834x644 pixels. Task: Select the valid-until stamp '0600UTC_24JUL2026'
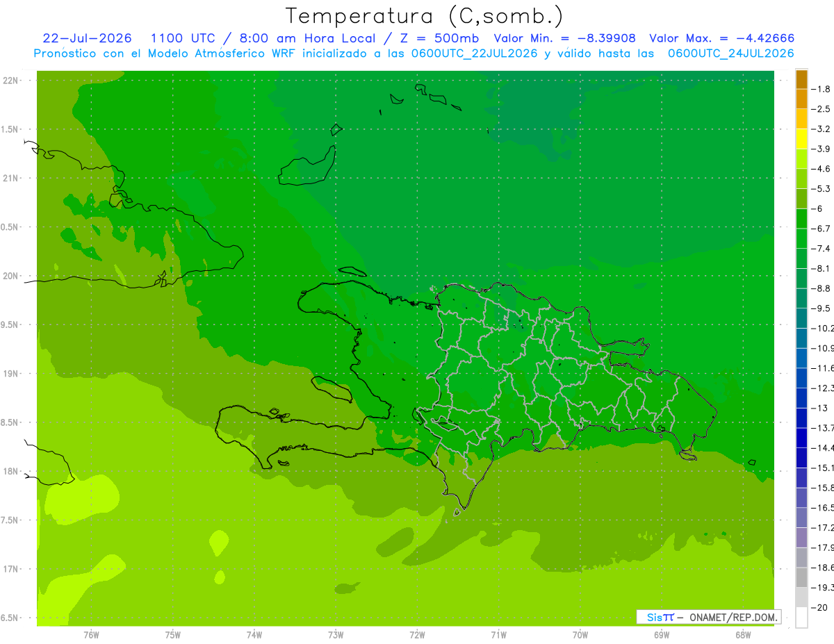point(731,53)
